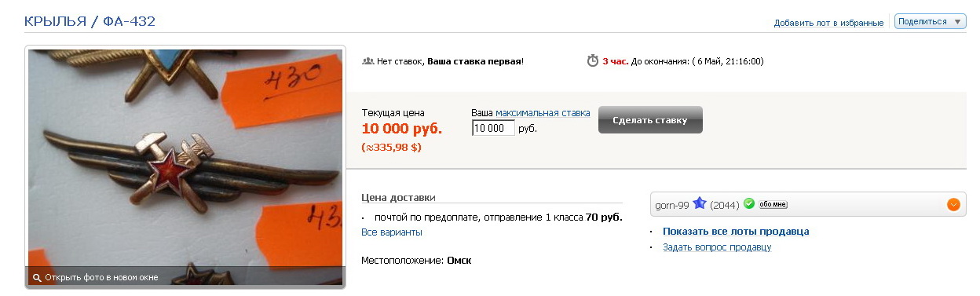Click the stopwatch time remaining icon
The image size is (980, 296).
(593, 60)
